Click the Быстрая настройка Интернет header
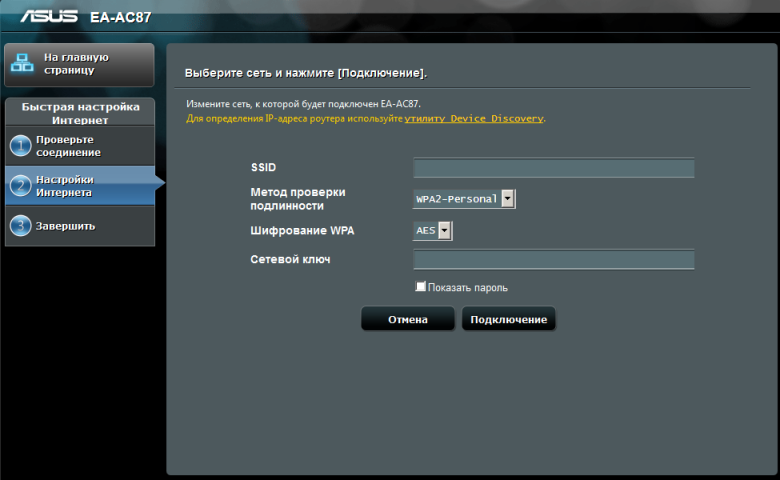The height and width of the screenshot is (480, 780). tap(80, 112)
